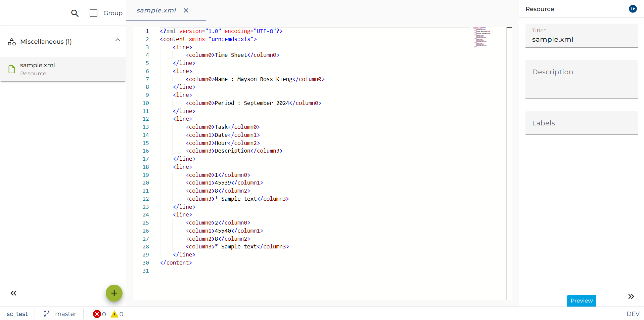Add a new item with the green plus button
Screen dimensions: 644x320
(114, 293)
